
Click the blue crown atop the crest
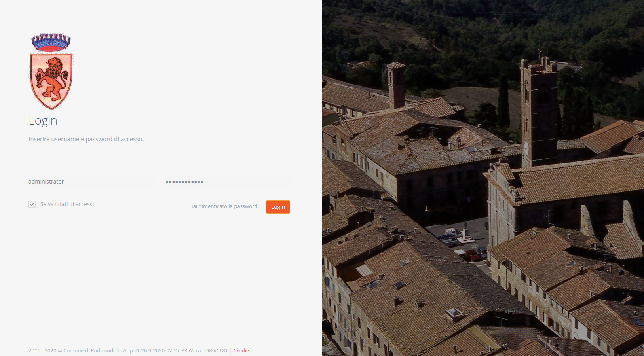51,42
